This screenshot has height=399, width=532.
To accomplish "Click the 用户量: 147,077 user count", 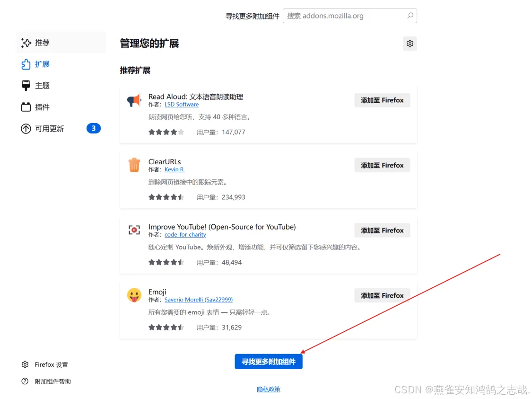I will point(221,132).
